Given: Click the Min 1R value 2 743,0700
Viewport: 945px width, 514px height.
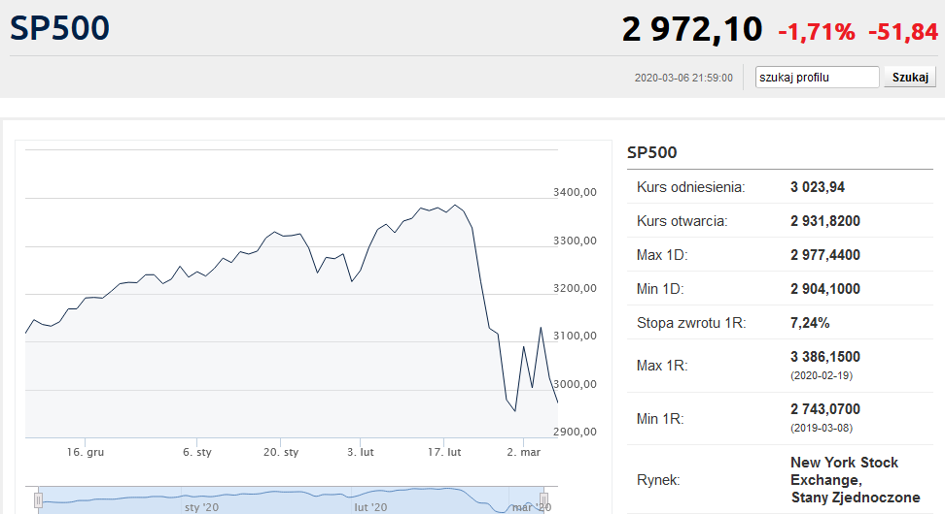Looking at the screenshot, I should pyautogui.click(x=825, y=409).
